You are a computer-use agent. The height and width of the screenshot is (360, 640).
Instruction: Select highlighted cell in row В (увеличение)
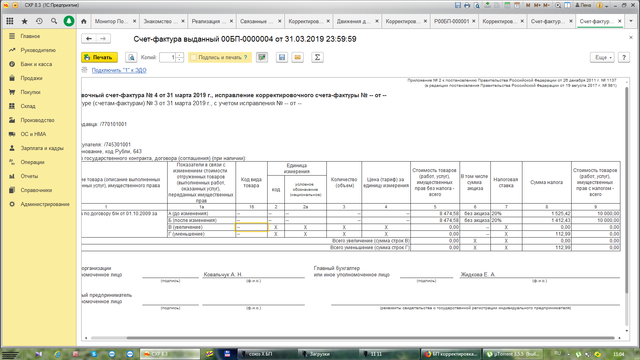click(x=251, y=227)
